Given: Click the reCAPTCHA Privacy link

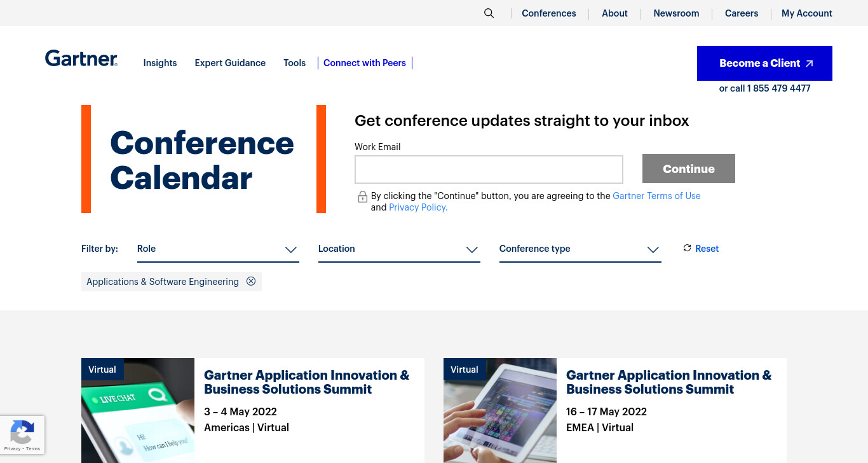Looking at the screenshot, I should [12, 449].
